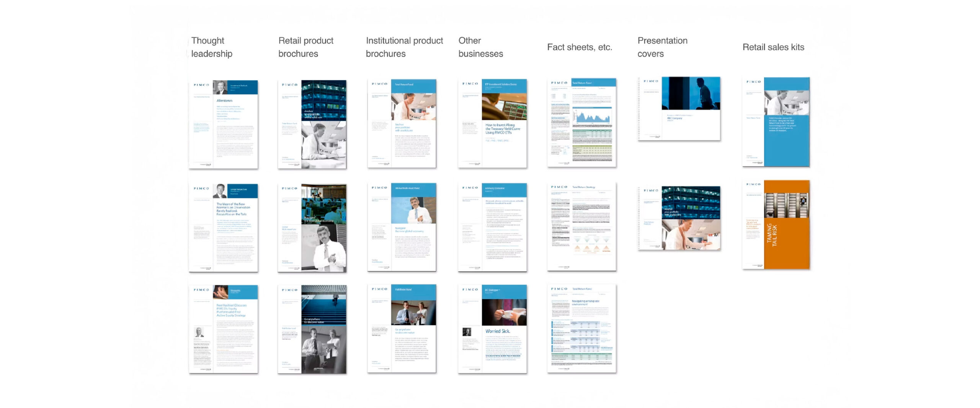Click the 'Thought leadership' column heading
The width and height of the screenshot is (980, 408).
[x=212, y=47]
